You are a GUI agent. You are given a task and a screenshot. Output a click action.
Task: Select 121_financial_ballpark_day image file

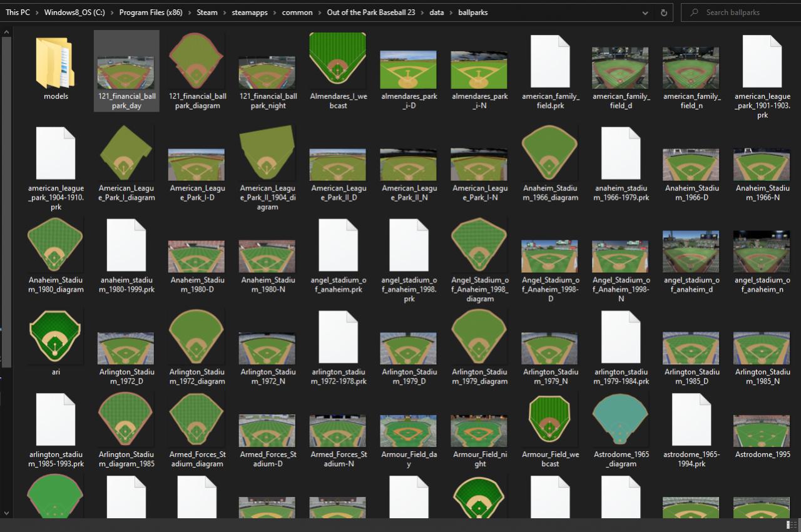click(126, 71)
